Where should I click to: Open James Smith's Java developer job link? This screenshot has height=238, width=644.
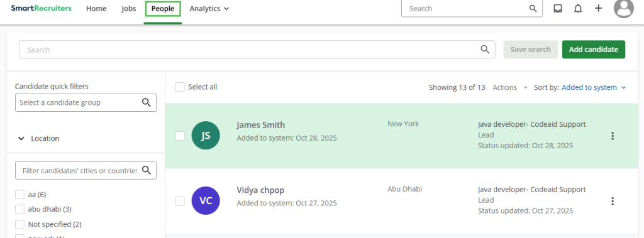tap(532, 124)
